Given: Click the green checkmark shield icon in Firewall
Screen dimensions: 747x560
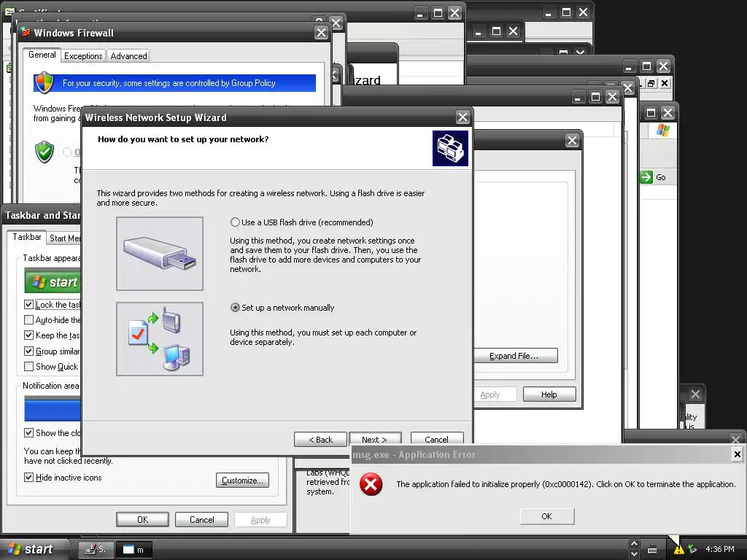Looking at the screenshot, I should (x=44, y=152).
